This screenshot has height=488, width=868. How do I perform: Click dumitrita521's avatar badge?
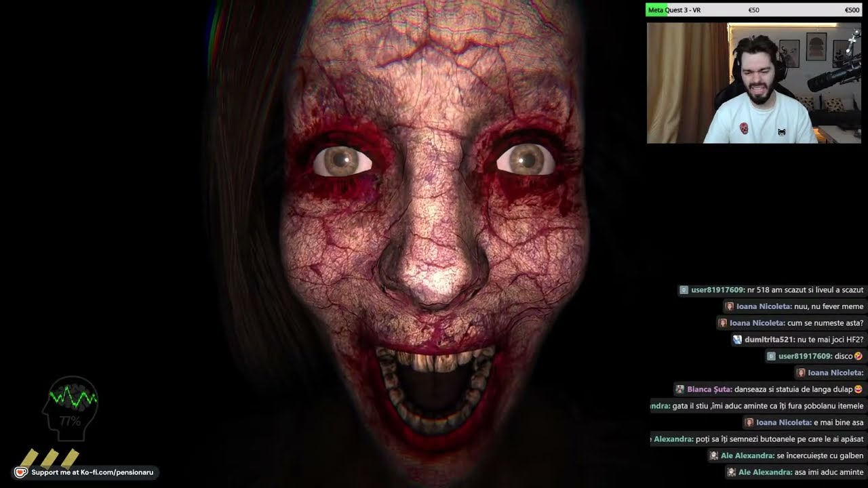pyautogui.click(x=738, y=340)
